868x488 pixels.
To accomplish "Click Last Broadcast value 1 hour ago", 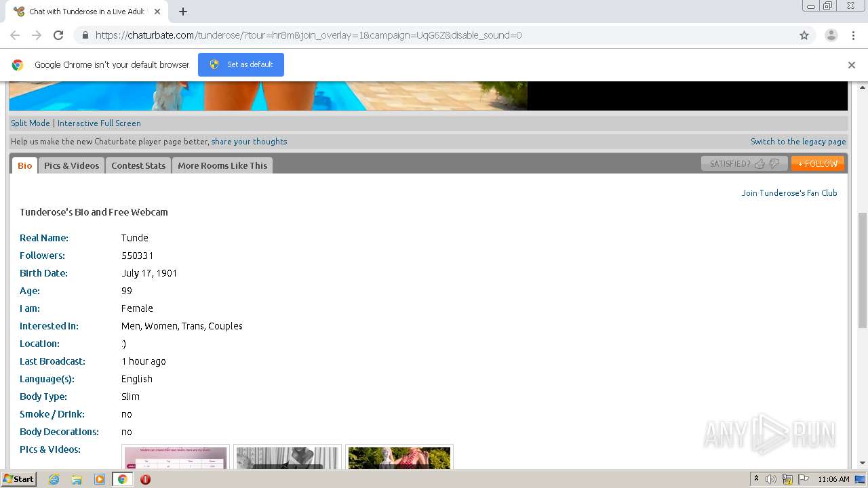I will (x=144, y=361).
